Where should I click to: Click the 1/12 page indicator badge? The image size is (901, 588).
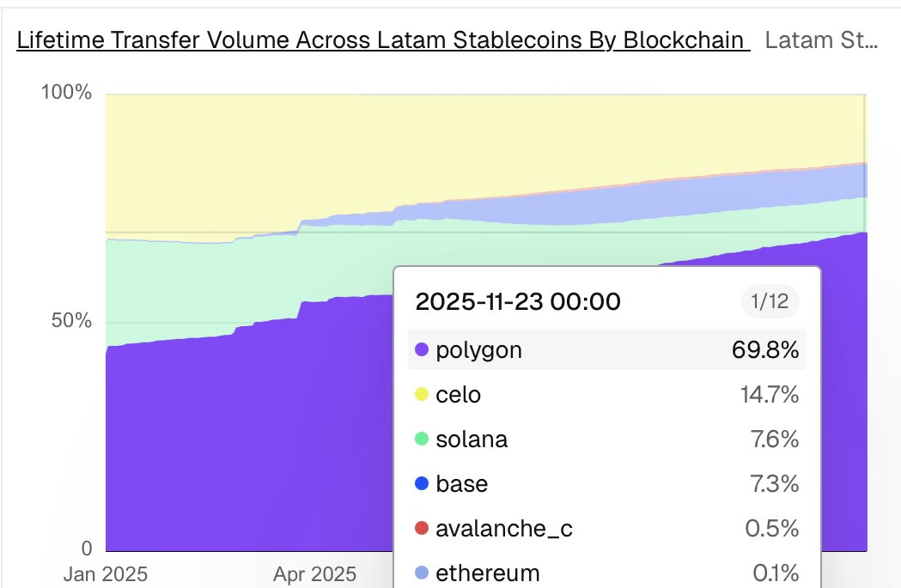770,301
